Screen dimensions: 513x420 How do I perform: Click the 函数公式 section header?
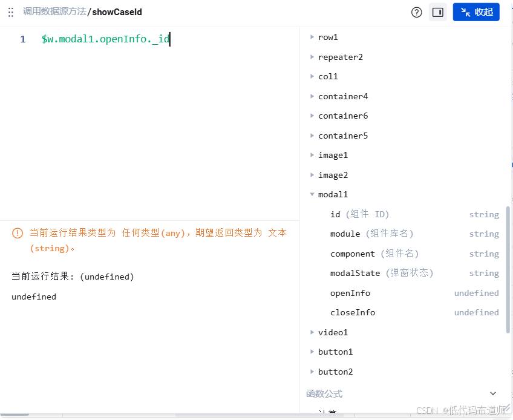[x=324, y=393]
